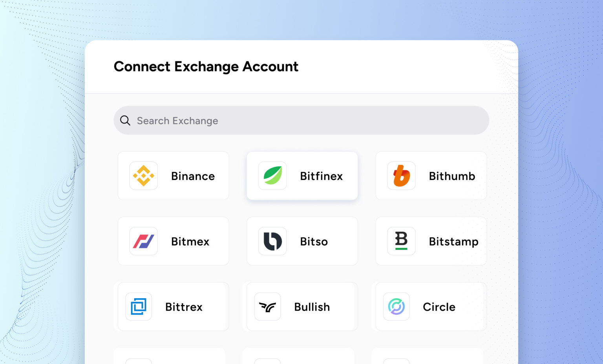The width and height of the screenshot is (603, 364).
Task: Select the Bitmex exchange card
Action: point(173,241)
